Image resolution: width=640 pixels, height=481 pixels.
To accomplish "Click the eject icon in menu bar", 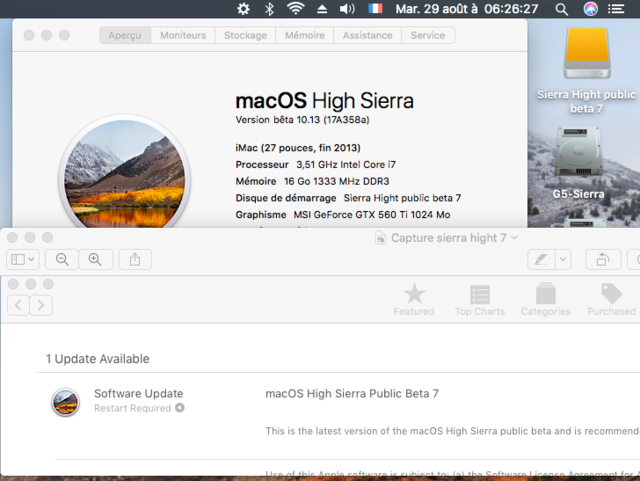I will click(x=322, y=9).
